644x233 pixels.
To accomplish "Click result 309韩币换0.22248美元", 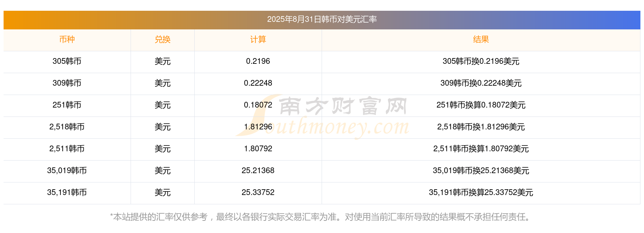I will 481,83.
